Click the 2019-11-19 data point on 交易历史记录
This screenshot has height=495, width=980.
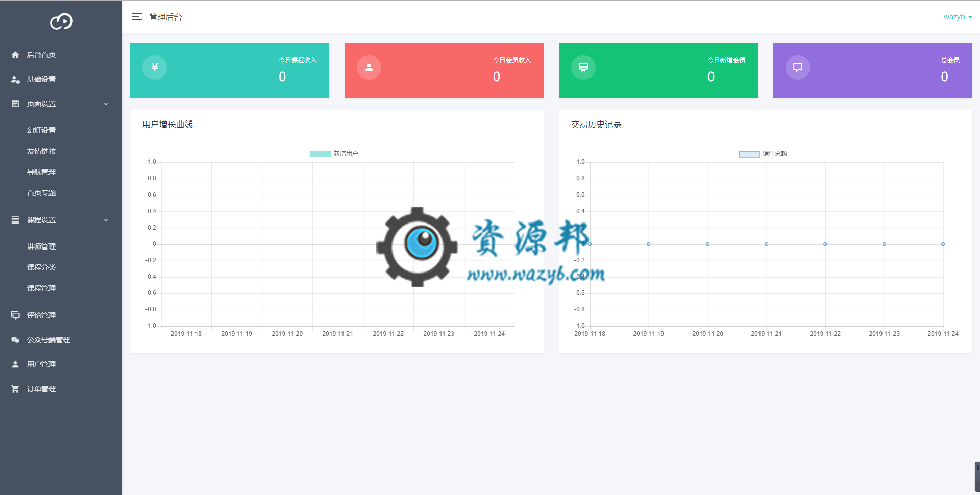point(649,244)
